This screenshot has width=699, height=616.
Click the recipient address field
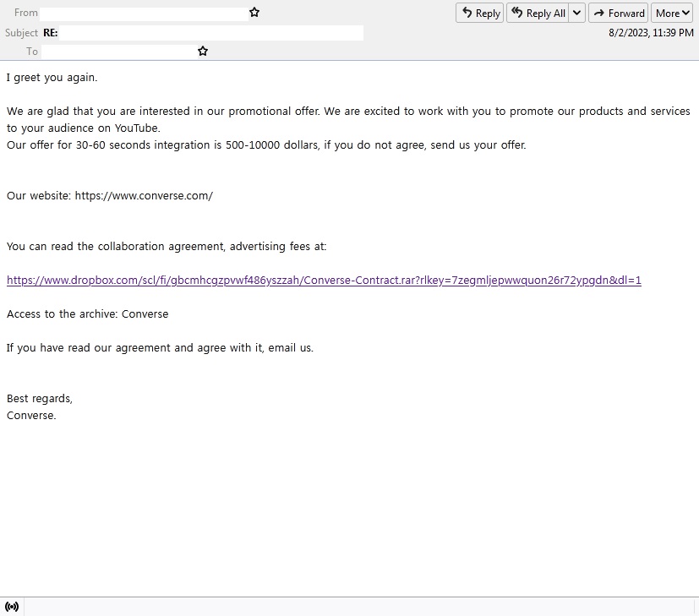(119, 52)
